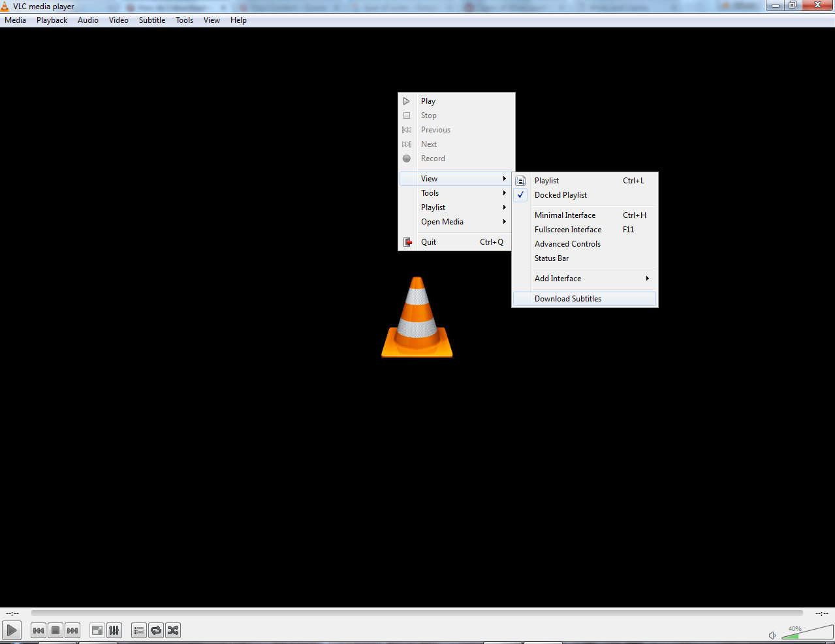The height and width of the screenshot is (644, 835).
Task: Click the playback seek bar
Action: click(417, 613)
